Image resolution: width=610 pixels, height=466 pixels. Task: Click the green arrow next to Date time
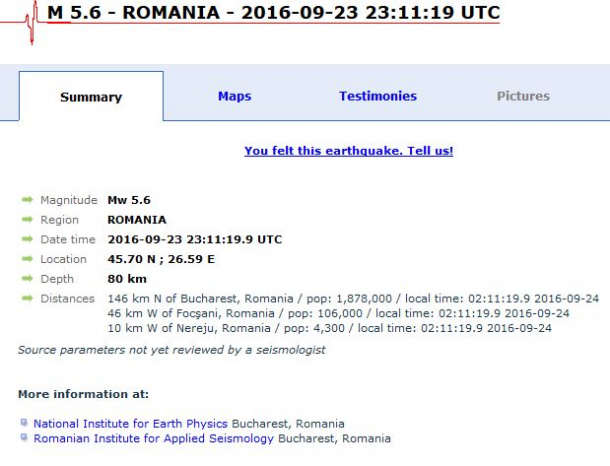coord(27,240)
